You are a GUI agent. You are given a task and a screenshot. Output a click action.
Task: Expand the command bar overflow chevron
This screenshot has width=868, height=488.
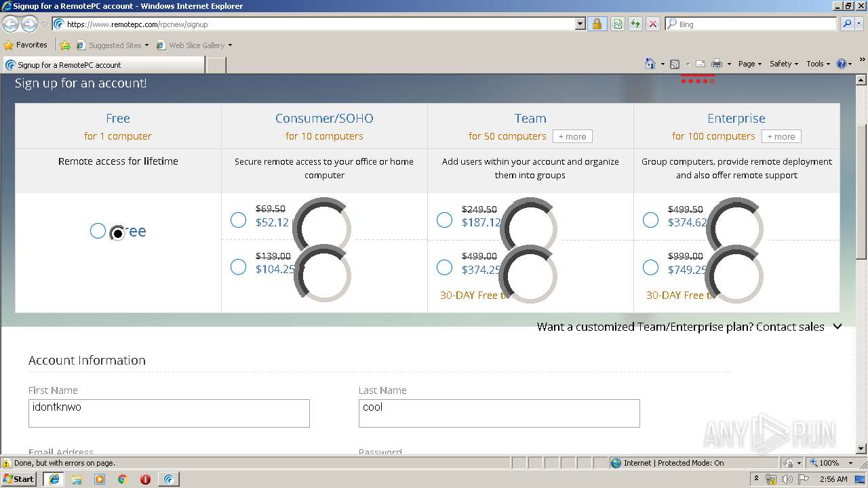[863, 60]
